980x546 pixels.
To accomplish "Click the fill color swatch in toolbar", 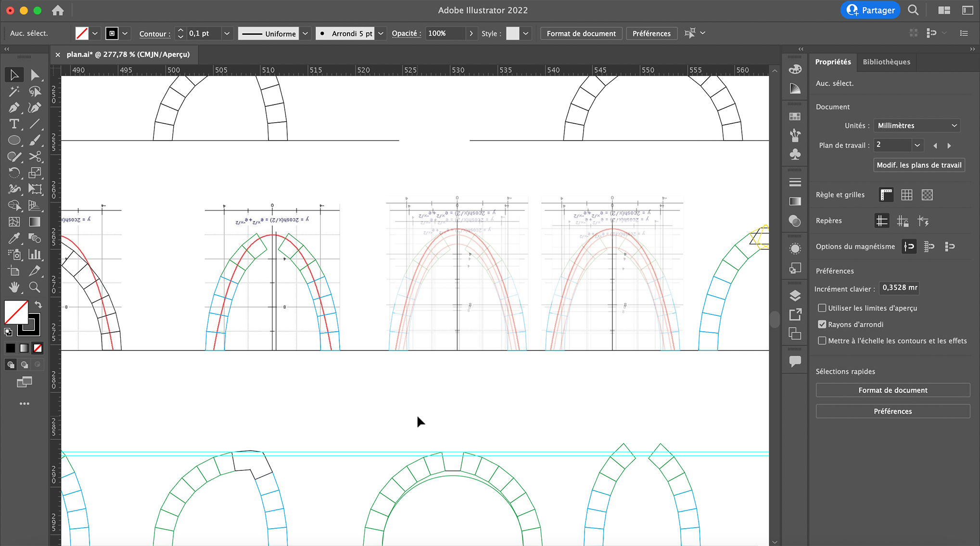I will point(82,33).
